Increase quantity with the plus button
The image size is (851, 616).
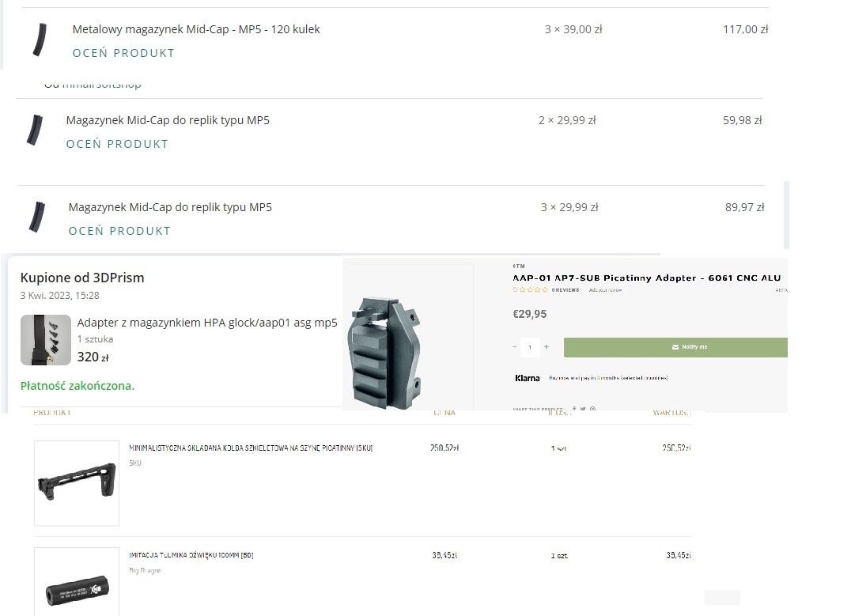546,347
